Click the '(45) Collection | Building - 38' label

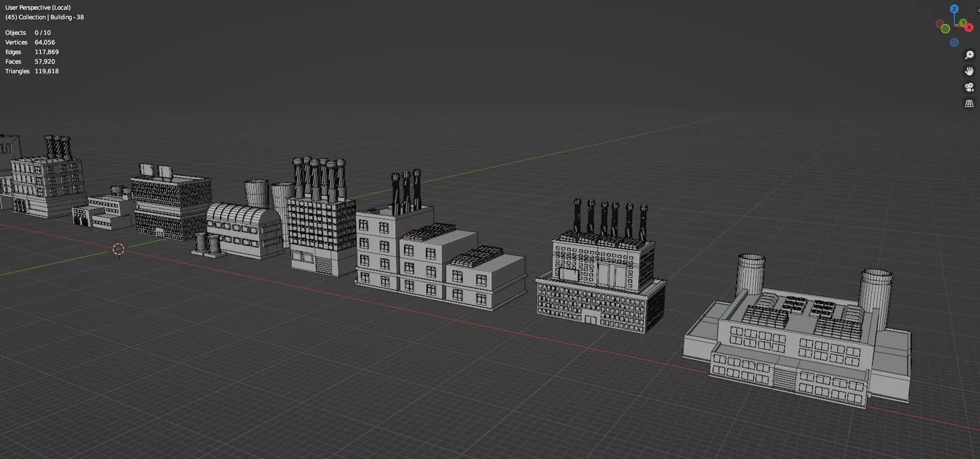click(x=44, y=17)
